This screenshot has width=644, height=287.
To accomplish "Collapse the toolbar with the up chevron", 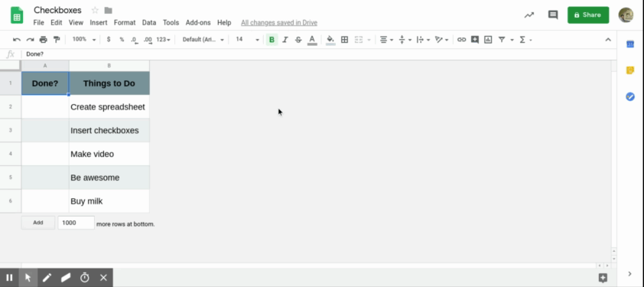I will tap(608, 40).
